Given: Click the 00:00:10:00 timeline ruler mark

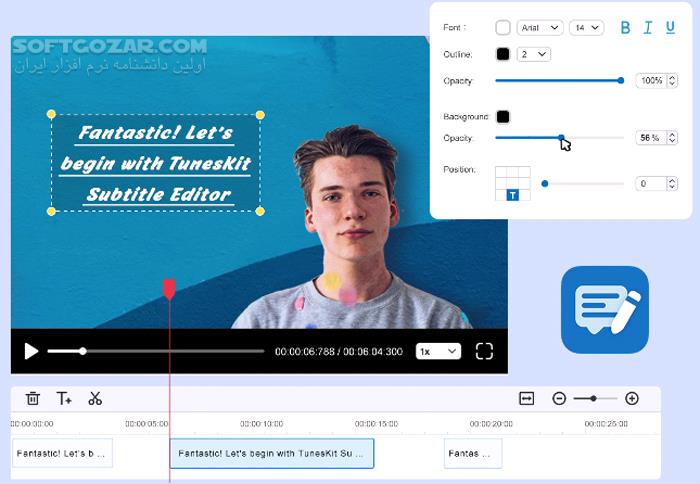Looking at the screenshot, I should pos(262,424).
